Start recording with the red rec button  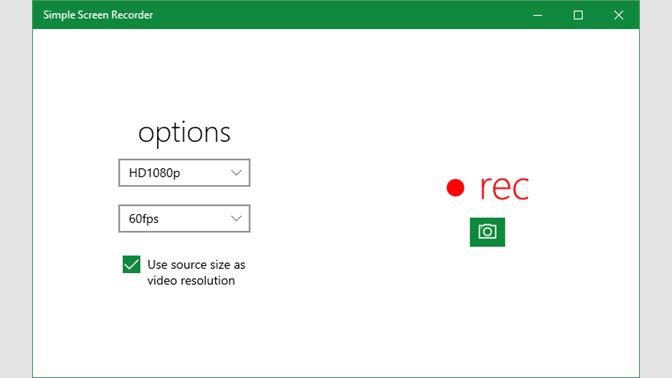tap(487, 187)
